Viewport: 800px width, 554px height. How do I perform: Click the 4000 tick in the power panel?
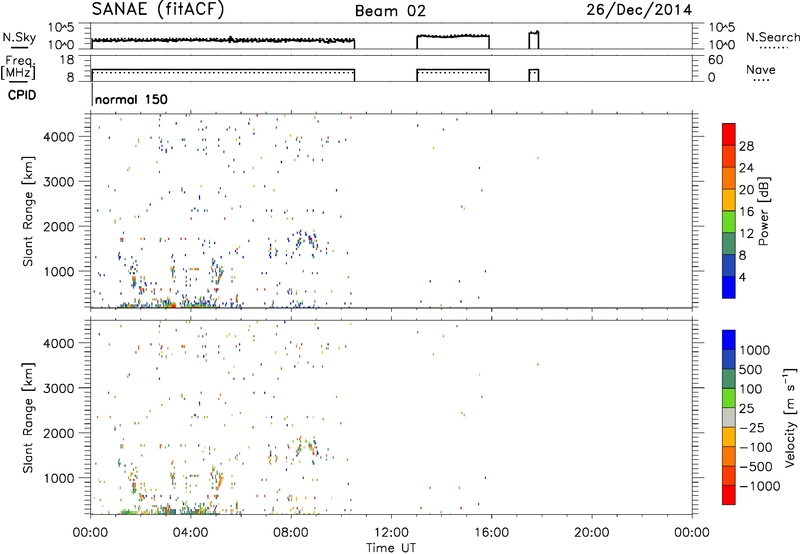coord(59,137)
